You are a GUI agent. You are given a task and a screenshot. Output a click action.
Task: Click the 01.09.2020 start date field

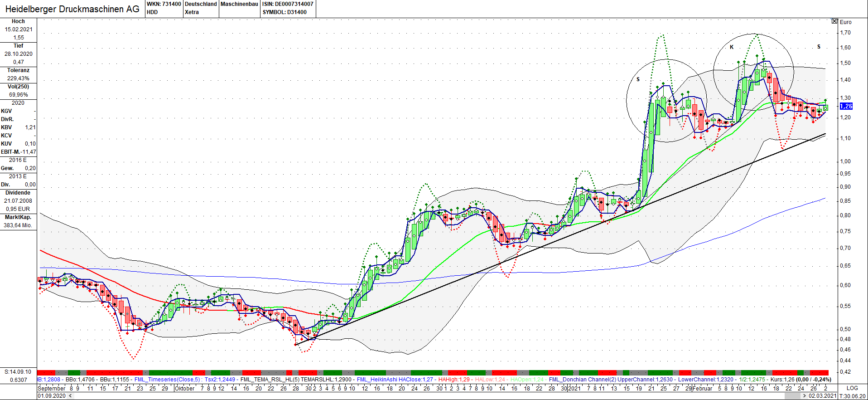(52, 396)
